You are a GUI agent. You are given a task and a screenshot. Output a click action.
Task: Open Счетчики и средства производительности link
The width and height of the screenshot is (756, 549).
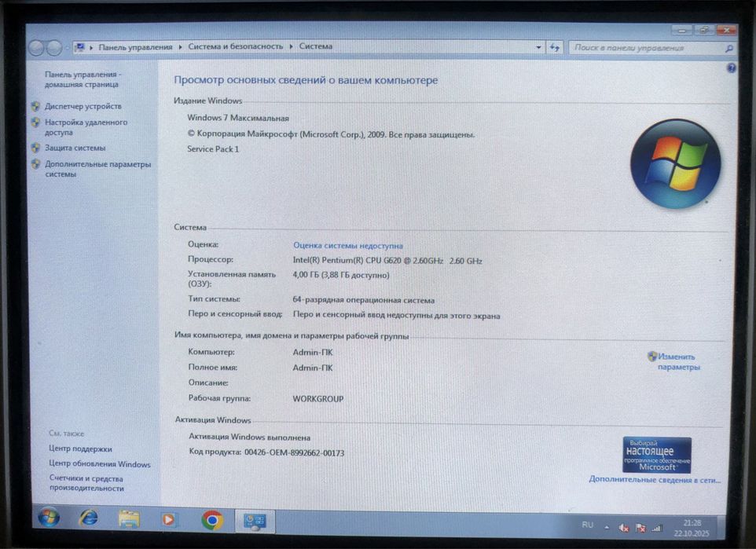[86, 483]
